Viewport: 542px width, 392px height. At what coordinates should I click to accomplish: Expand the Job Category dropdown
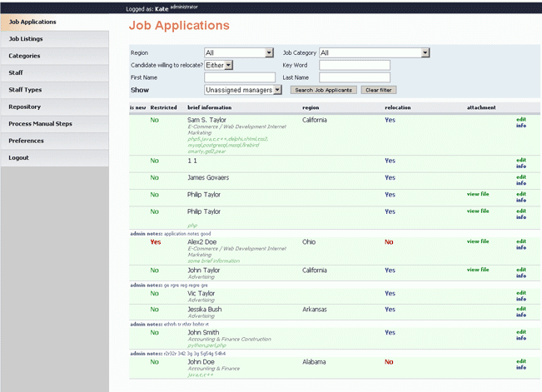pyautogui.click(x=374, y=52)
